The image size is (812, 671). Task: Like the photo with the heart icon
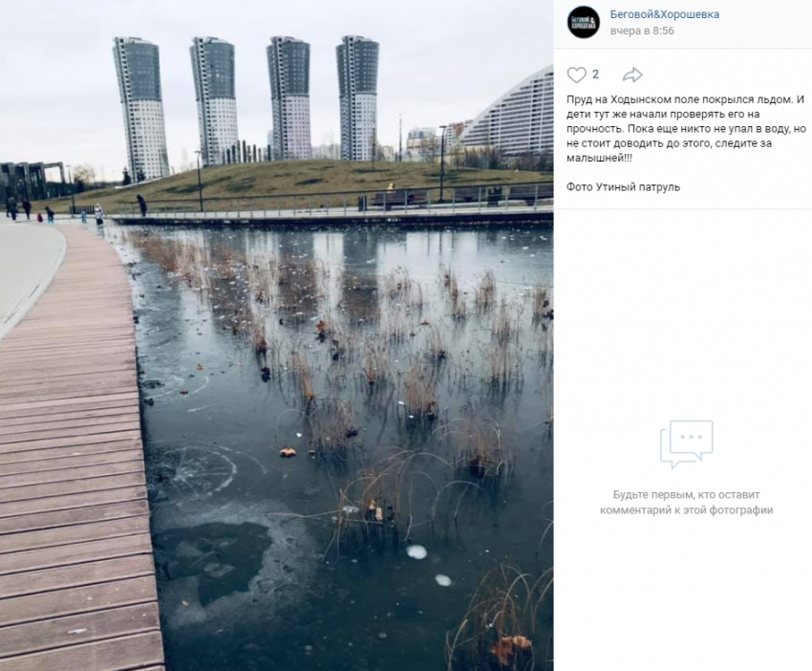click(576, 76)
